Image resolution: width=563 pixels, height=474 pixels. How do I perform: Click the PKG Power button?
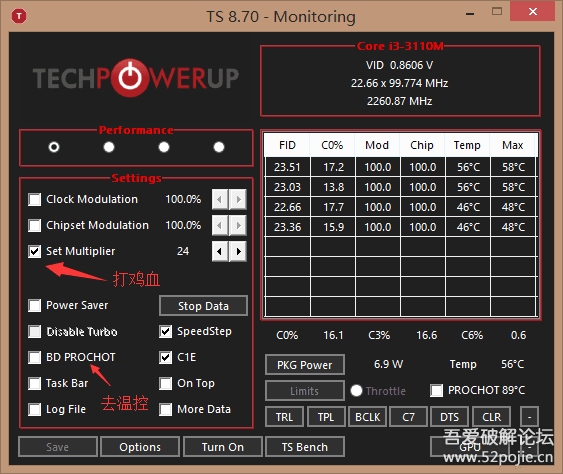(305, 365)
